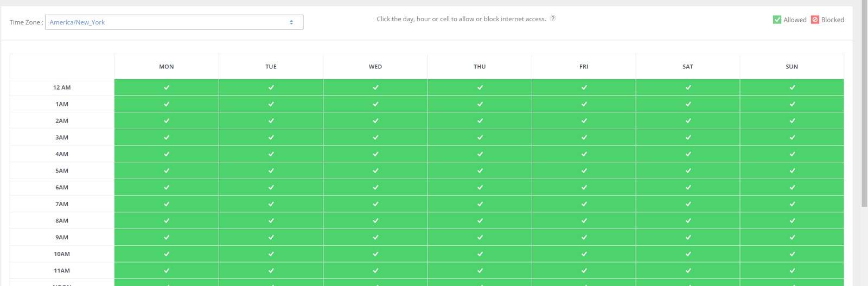Toggle the 5AM hour row
The height and width of the screenshot is (286, 868).
tap(62, 171)
